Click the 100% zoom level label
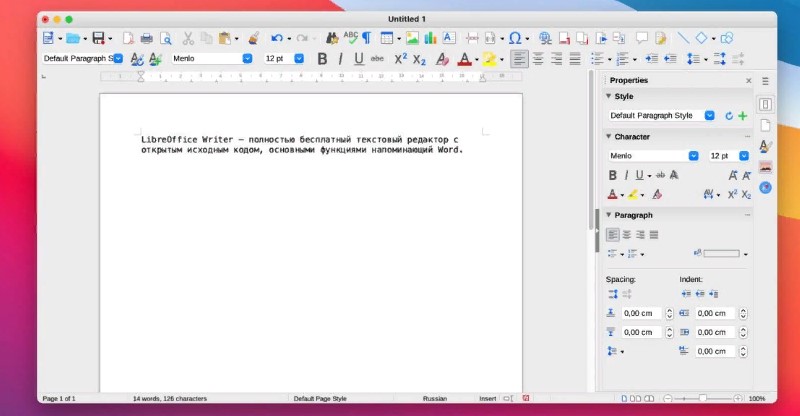The width and height of the screenshot is (800, 416). tap(757, 398)
